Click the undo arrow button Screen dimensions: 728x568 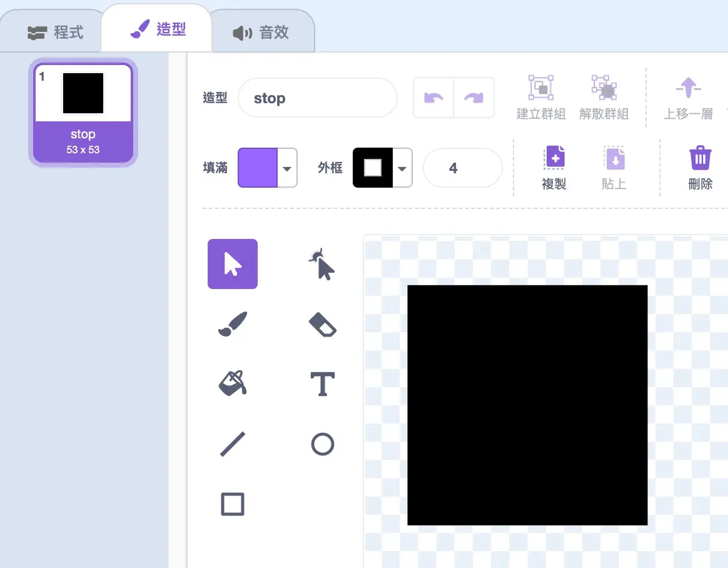433,98
